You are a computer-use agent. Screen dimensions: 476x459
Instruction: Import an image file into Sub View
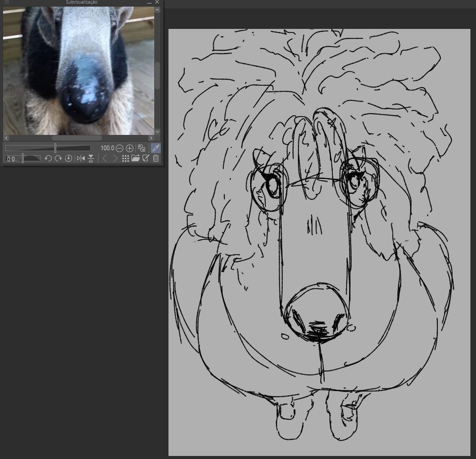pyautogui.click(x=135, y=158)
